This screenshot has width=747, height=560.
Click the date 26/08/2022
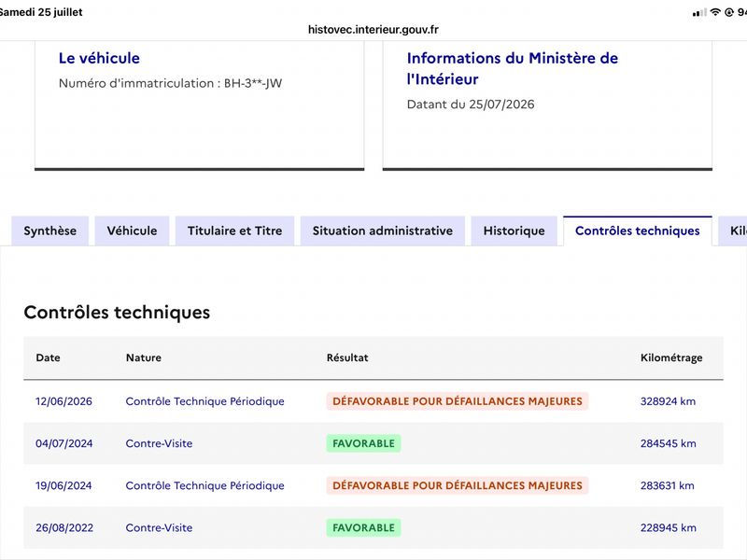coord(64,528)
